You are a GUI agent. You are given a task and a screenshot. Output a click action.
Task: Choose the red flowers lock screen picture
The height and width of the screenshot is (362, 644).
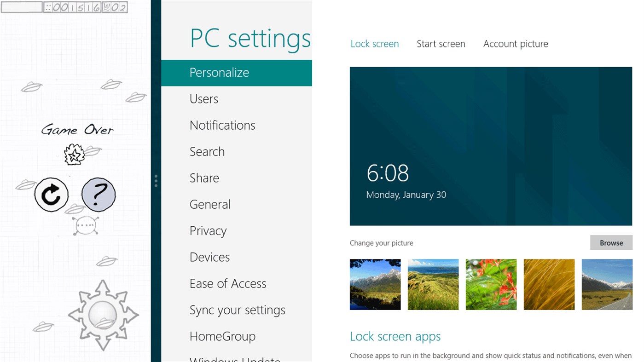pyautogui.click(x=491, y=284)
